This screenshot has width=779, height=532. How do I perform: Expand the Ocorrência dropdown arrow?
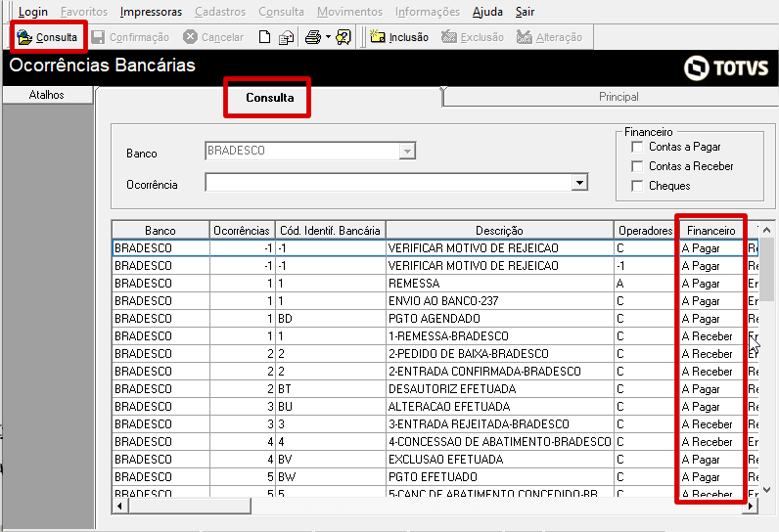click(579, 183)
